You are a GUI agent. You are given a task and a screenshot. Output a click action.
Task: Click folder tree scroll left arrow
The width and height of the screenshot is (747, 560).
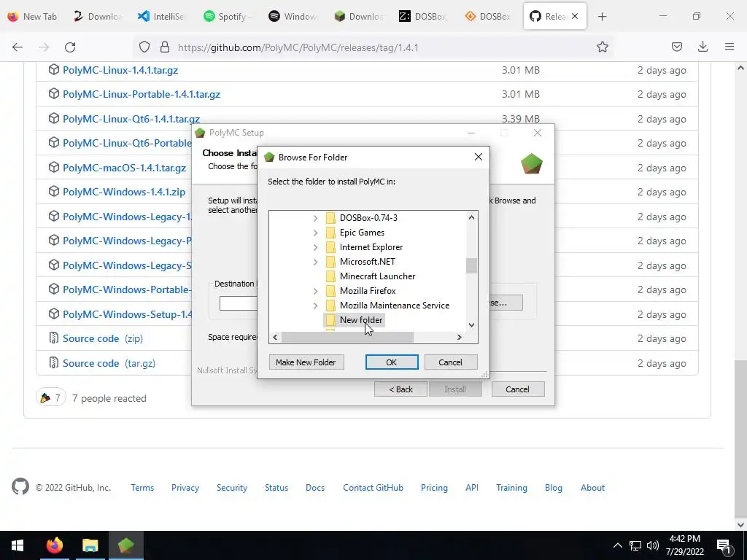tap(275, 337)
